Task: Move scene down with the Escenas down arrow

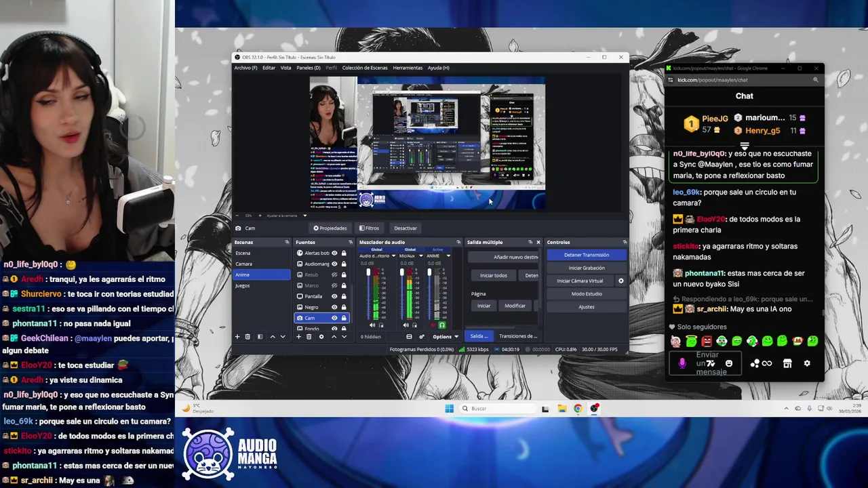Action: [x=283, y=337]
